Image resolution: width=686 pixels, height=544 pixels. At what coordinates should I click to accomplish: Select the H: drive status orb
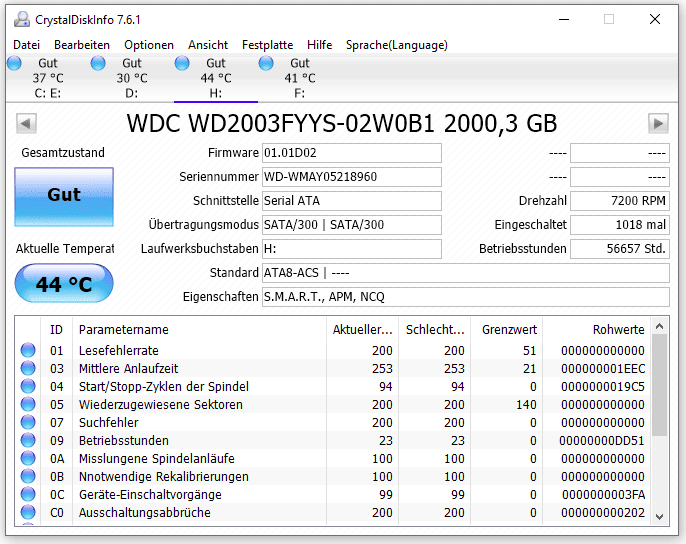[182, 63]
